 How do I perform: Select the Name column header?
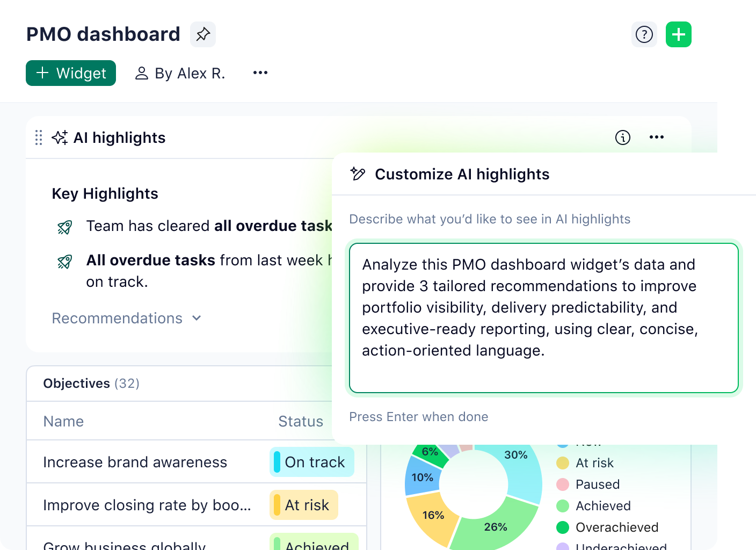click(63, 421)
